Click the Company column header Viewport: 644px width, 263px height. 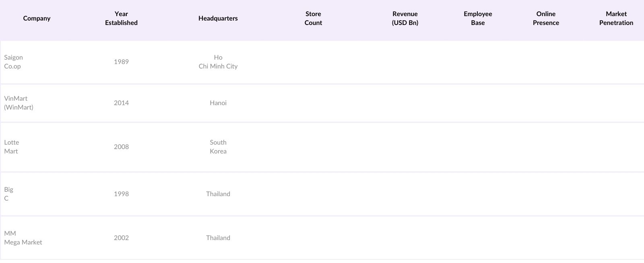(37, 19)
